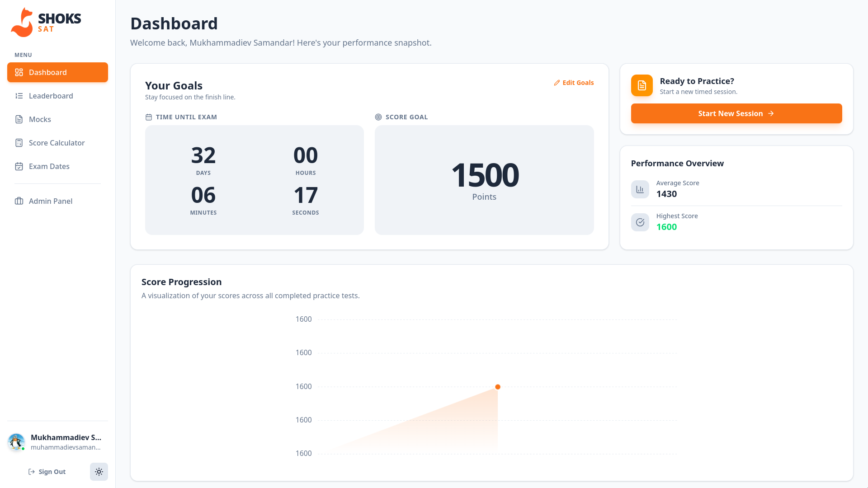Viewport: 868px width, 488px height.
Task: Click the Time Until Exam countdown card
Action: click(254, 180)
